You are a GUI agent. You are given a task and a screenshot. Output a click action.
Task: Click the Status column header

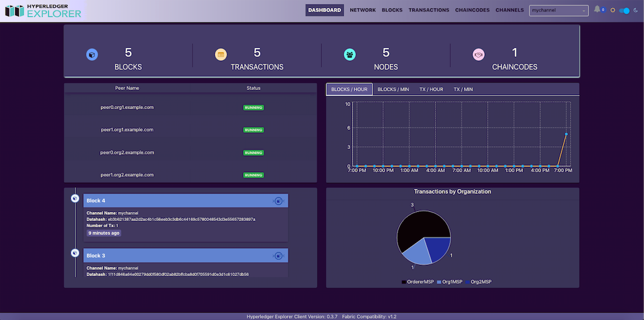(254, 88)
